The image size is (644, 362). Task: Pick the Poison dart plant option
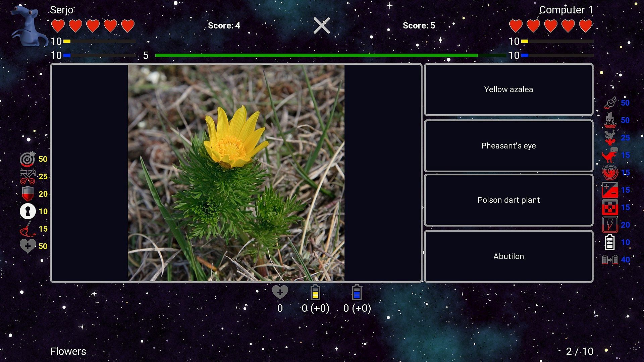[508, 200]
